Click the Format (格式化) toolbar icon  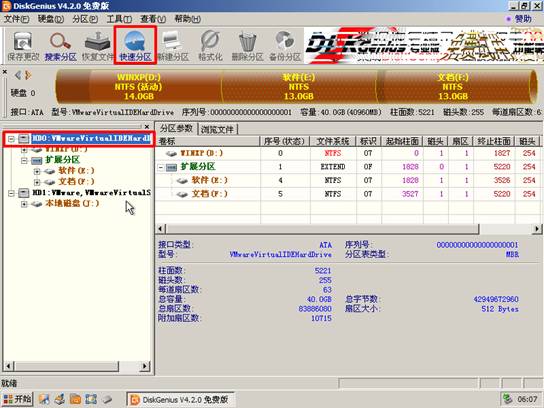(x=210, y=46)
